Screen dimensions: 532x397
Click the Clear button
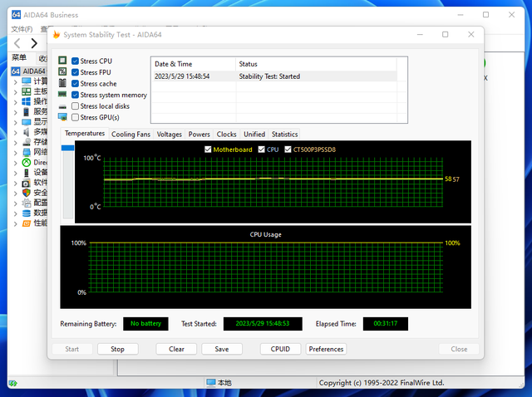pos(176,349)
